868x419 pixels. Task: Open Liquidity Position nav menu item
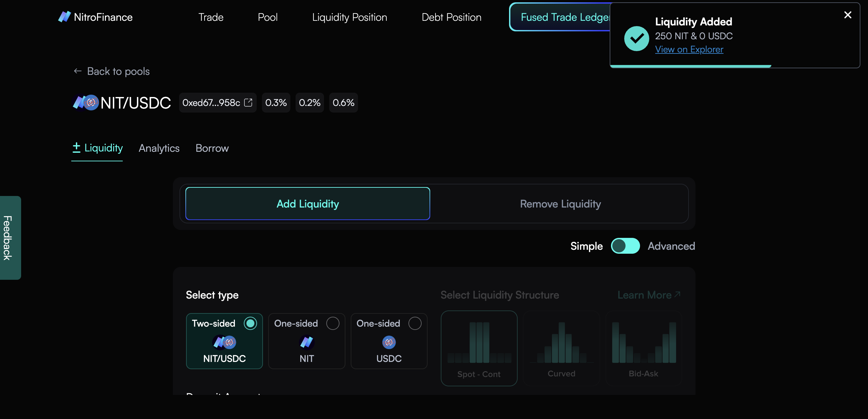349,17
